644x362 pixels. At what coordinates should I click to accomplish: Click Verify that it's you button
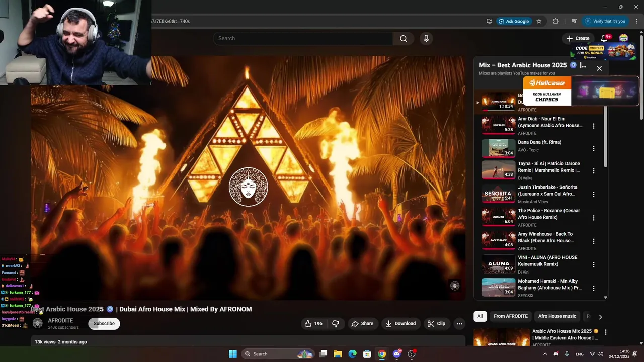click(605, 21)
